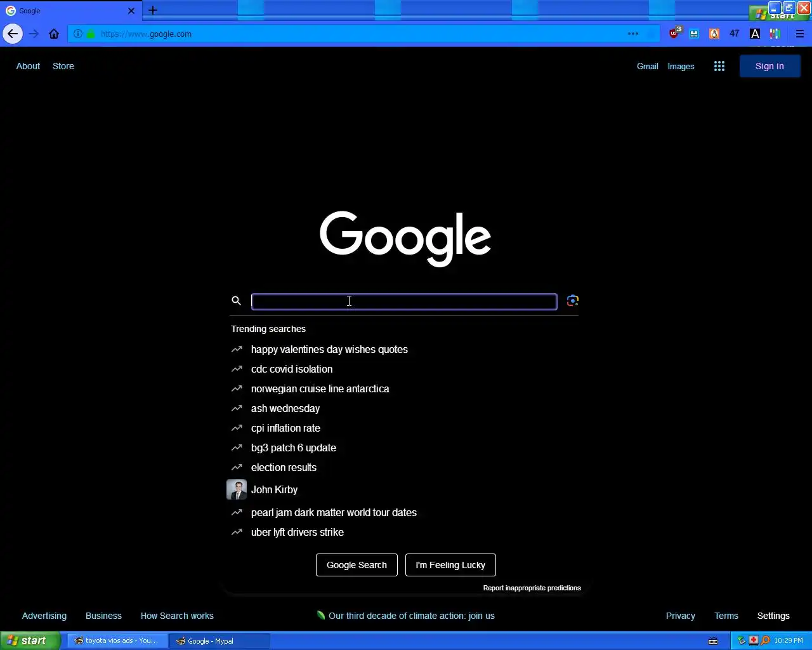Click the Google logo
Screen dimensions: 812x650
click(405, 238)
